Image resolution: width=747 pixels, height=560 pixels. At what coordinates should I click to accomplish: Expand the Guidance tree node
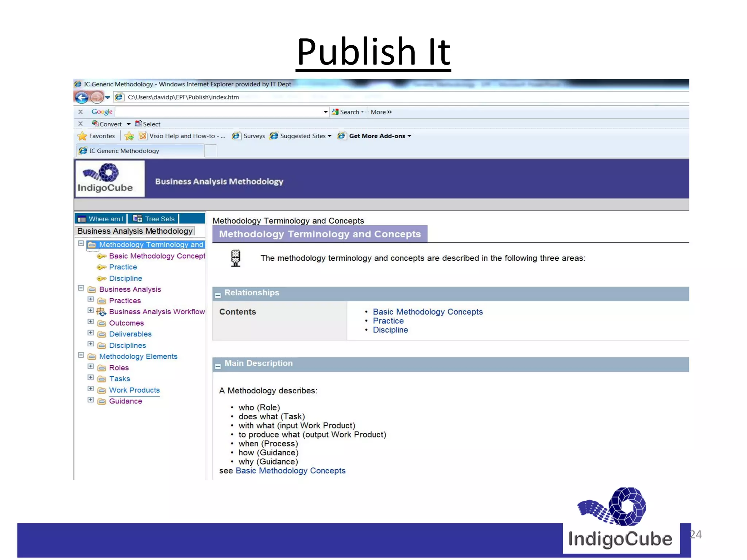(91, 400)
